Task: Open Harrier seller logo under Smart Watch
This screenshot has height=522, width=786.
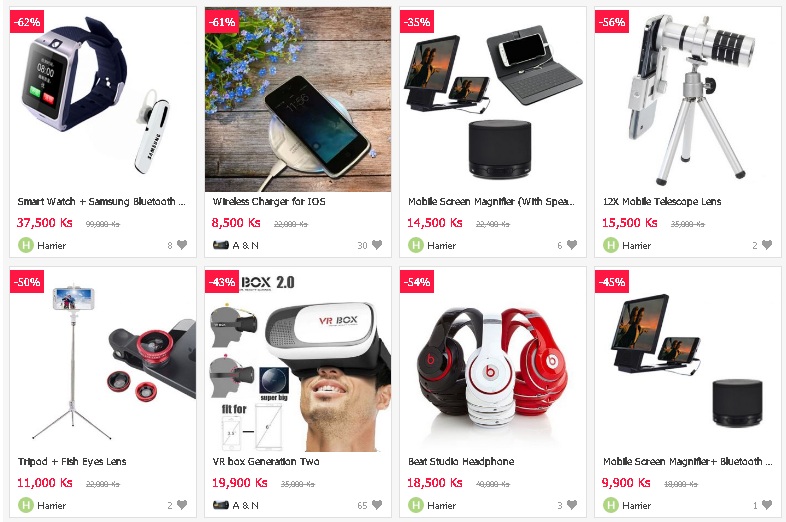Action: pyautogui.click(x=26, y=245)
